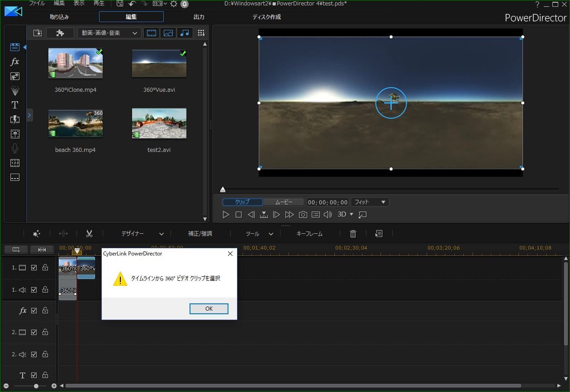Take a snapshot with camera icon
This screenshot has width=570, height=392.
click(x=303, y=215)
